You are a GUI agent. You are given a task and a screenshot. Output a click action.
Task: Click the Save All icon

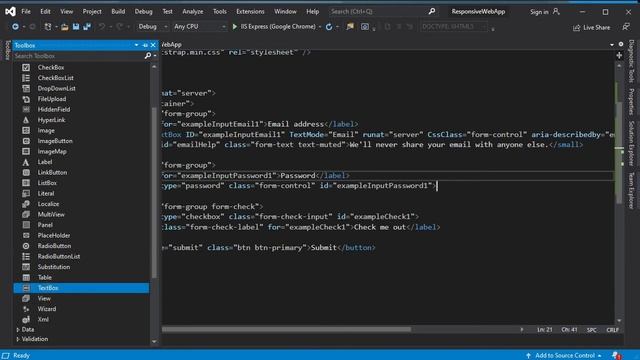(87, 27)
